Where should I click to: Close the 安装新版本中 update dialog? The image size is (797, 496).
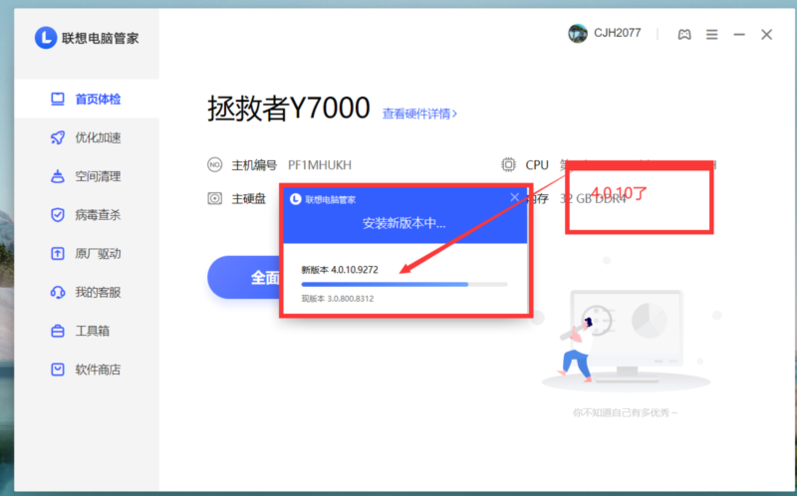click(x=515, y=198)
